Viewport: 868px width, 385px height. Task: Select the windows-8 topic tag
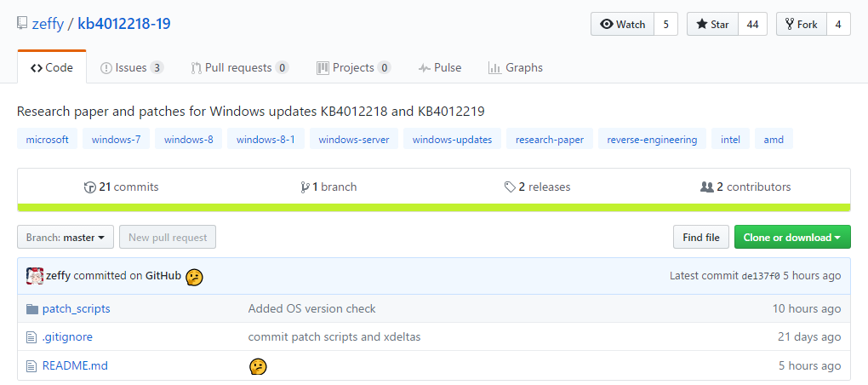(189, 139)
